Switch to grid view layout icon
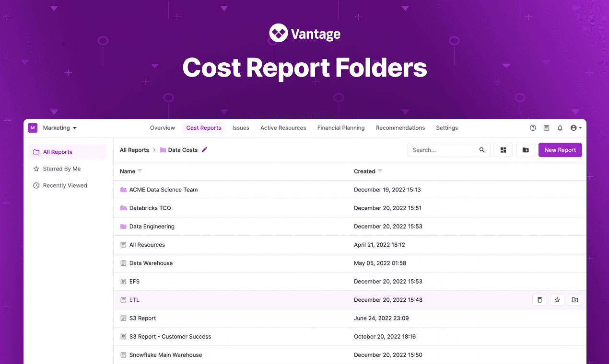The image size is (609, 364). [503, 150]
